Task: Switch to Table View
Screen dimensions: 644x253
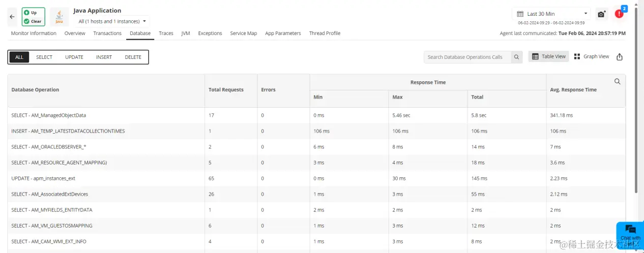Action: pyautogui.click(x=548, y=56)
